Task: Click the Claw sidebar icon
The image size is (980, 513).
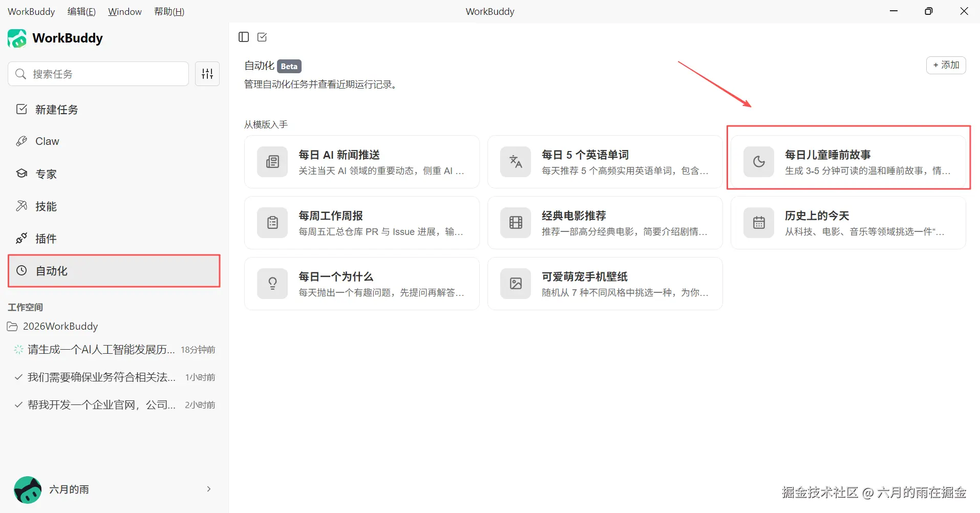Action: point(22,141)
